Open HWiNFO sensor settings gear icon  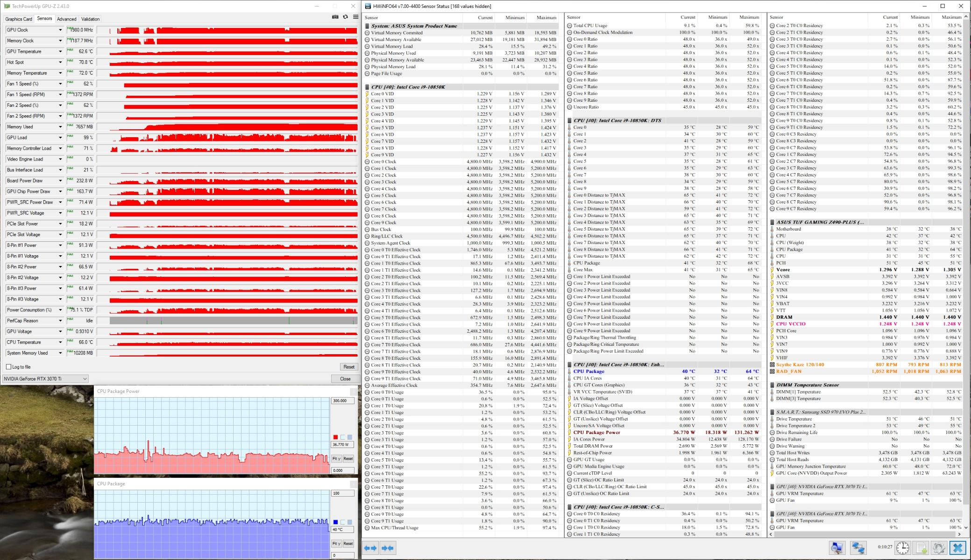pyautogui.click(x=939, y=548)
